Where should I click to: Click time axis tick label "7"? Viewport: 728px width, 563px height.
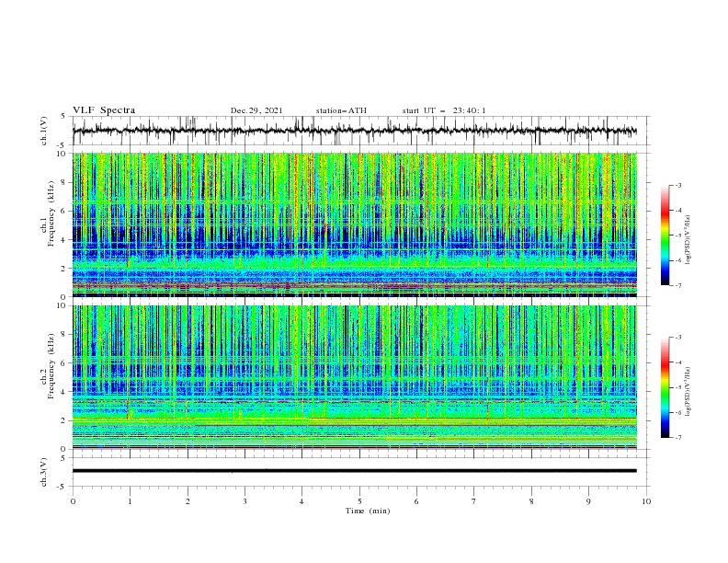474,501
